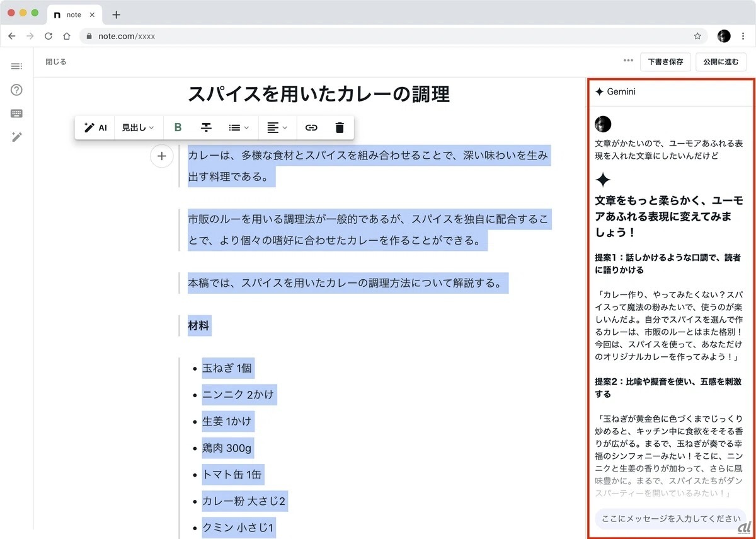Click the Gemini message input field
The height and width of the screenshot is (539, 756).
tap(670, 519)
